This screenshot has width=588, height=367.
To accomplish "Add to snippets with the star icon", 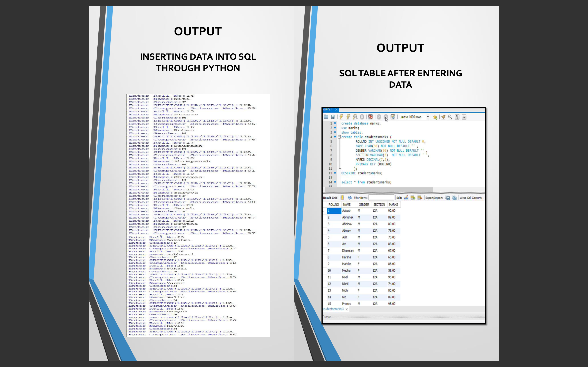I will click(435, 117).
